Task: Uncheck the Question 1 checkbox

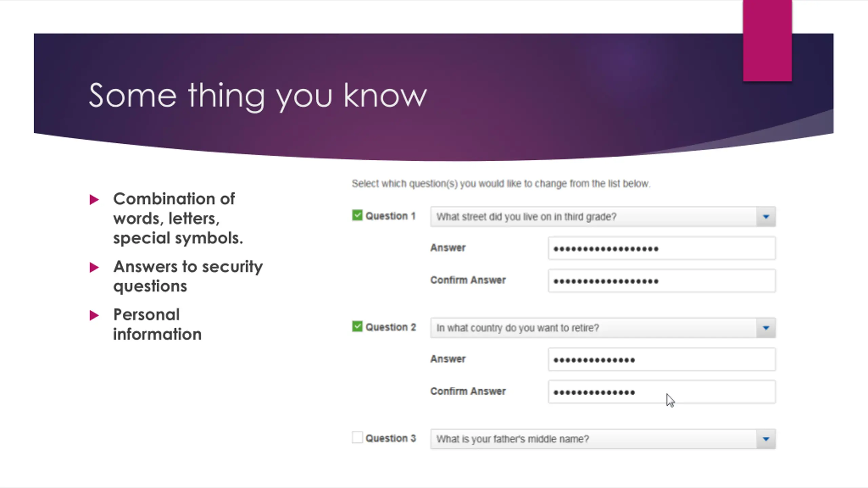Action: [x=357, y=216]
